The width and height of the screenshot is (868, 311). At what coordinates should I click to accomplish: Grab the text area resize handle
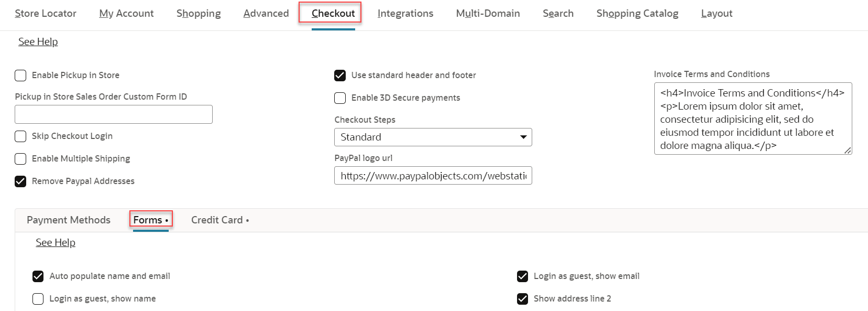[848, 151]
